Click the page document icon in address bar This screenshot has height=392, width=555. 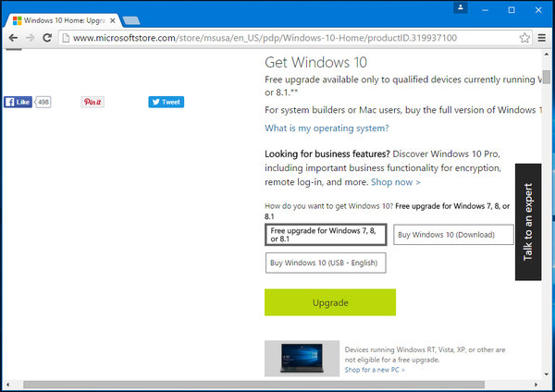coord(66,38)
